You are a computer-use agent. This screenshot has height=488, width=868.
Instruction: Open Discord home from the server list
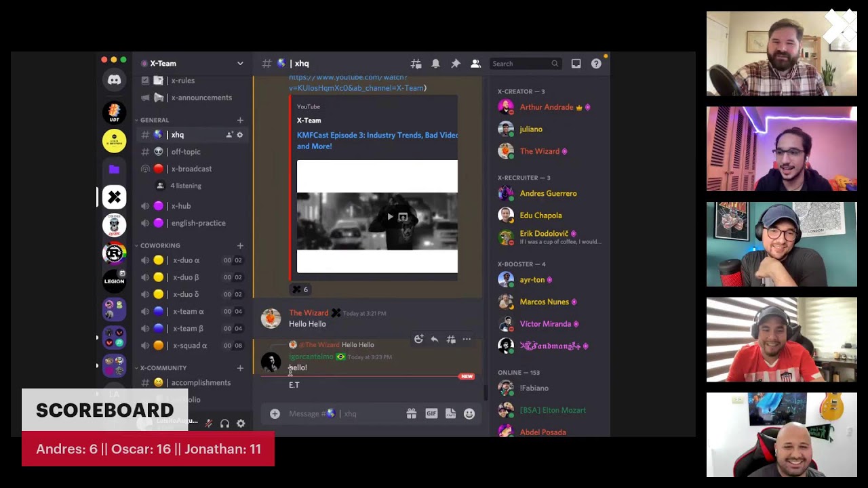click(114, 80)
